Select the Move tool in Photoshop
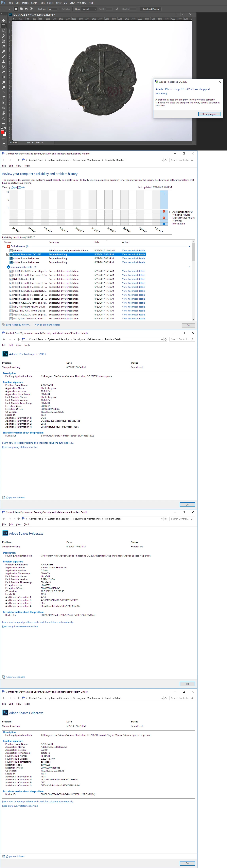Image resolution: width=227 pixels, height=868 pixels. pos(4,21)
